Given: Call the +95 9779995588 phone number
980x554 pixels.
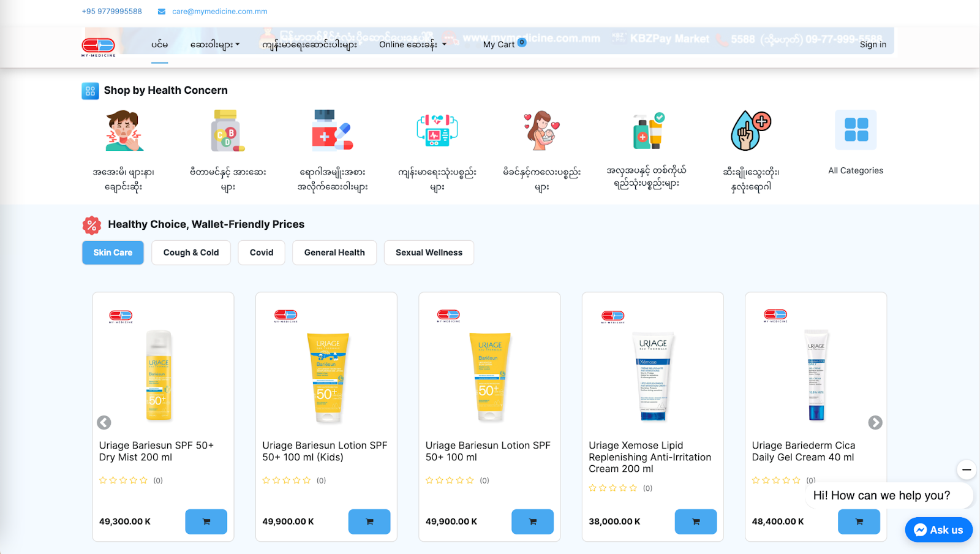Looking at the screenshot, I should click(112, 12).
